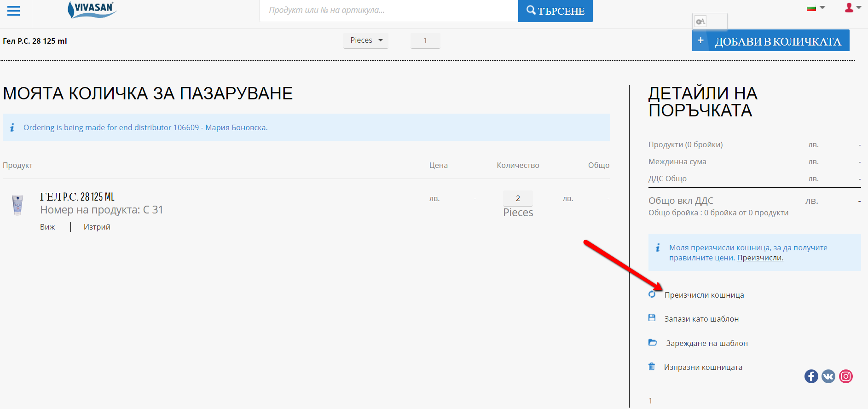
Task: Open the VK icon
Action: pyautogui.click(x=828, y=376)
